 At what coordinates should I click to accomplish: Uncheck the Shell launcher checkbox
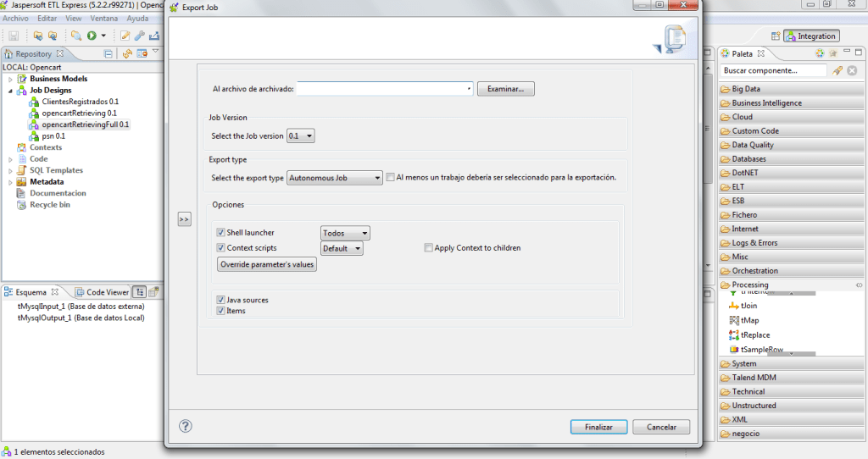tap(220, 233)
